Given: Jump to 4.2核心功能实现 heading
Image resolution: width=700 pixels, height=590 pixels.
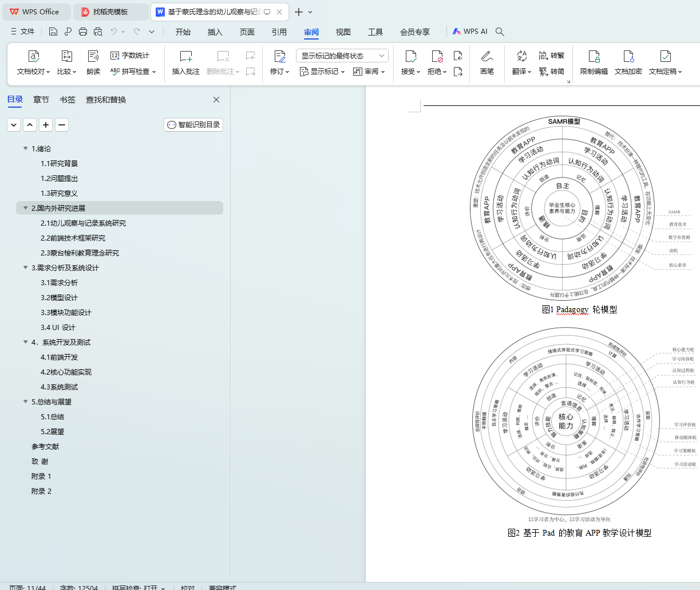Looking at the screenshot, I should 66,372.
